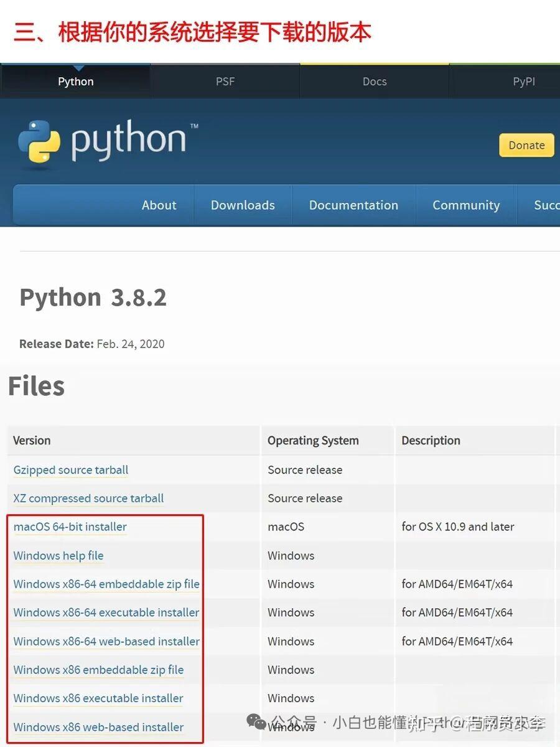Open the Community menu
The width and height of the screenshot is (560, 747).
click(465, 205)
